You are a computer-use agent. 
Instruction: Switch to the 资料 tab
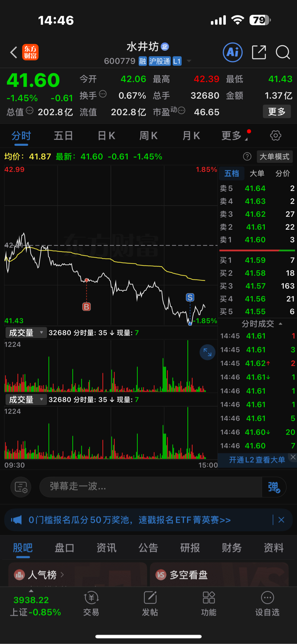point(273,548)
